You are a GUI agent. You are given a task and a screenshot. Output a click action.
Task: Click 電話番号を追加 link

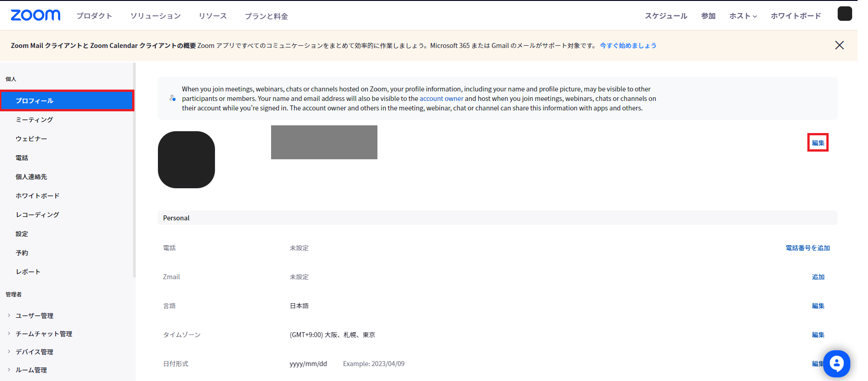tap(807, 248)
